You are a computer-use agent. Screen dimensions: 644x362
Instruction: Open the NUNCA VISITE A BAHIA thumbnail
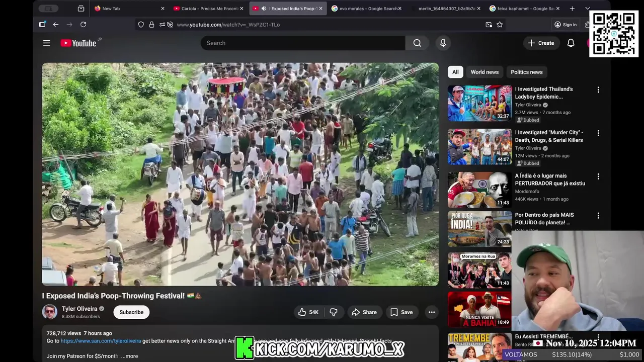coord(479,309)
